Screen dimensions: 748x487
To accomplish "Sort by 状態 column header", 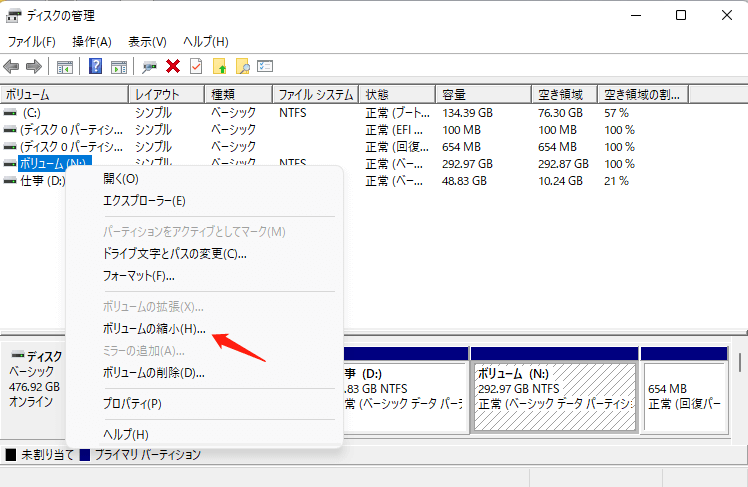I will 397,94.
